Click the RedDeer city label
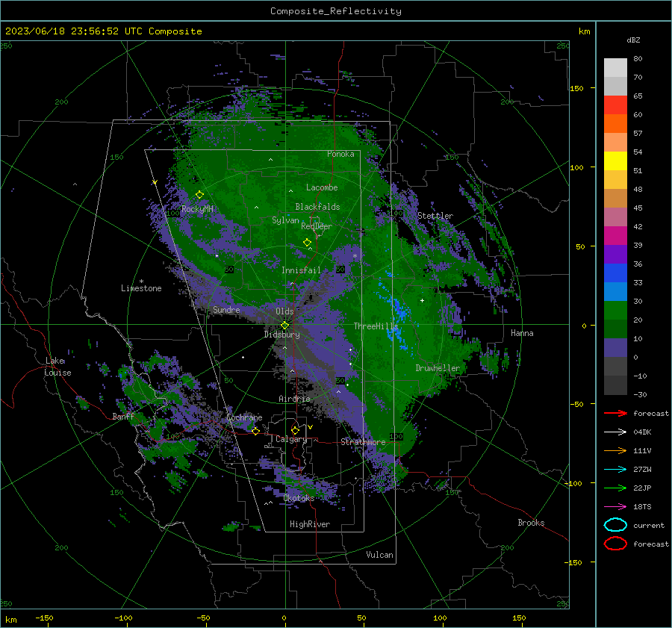The image size is (672, 628). point(317,226)
